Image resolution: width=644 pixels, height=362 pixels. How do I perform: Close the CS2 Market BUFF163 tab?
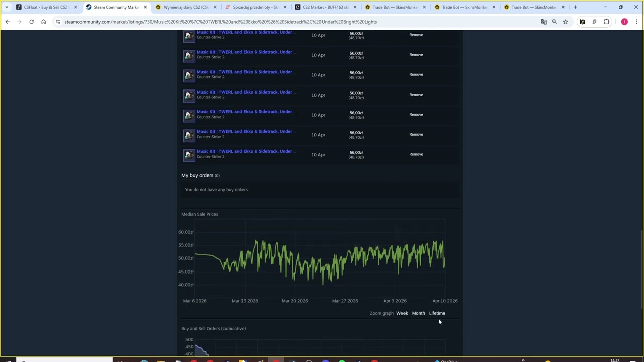(x=354, y=7)
